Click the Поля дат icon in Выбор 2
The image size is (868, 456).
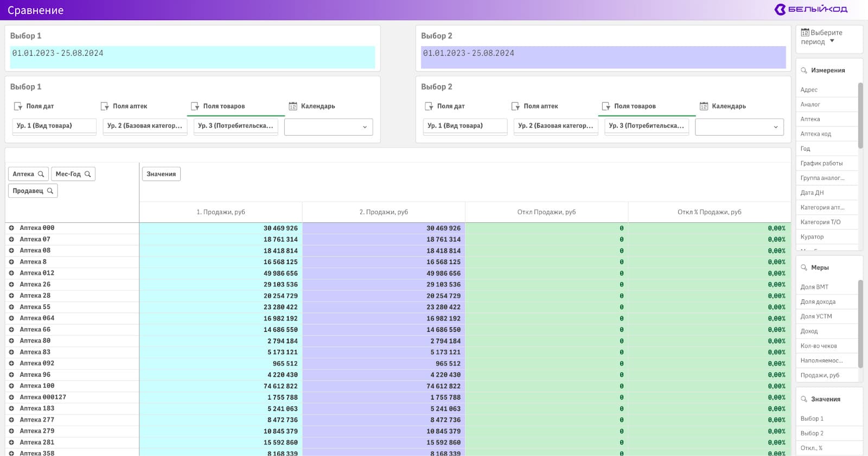[x=429, y=106]
